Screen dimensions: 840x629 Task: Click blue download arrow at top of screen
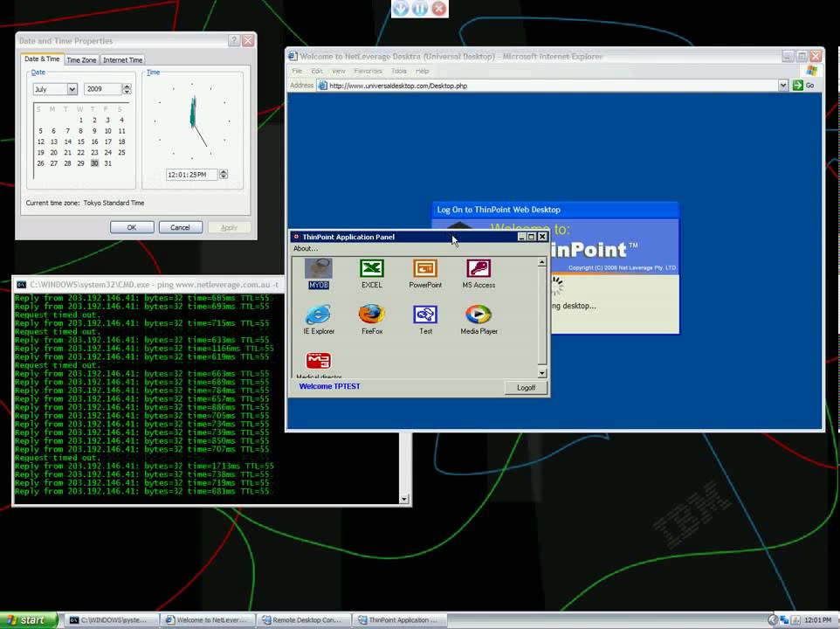pos(401,8)
